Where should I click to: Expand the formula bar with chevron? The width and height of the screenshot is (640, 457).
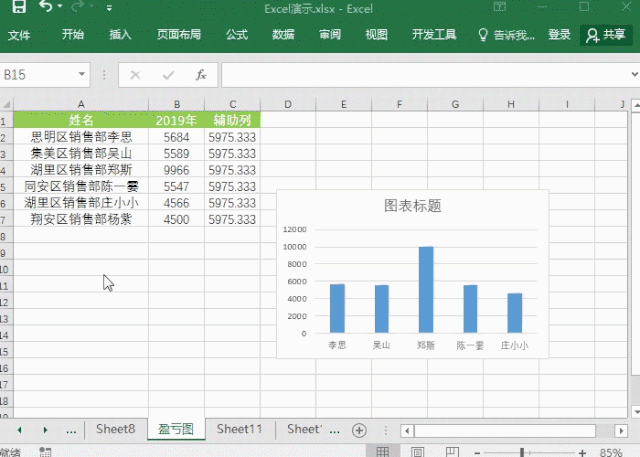click(634, 74)
